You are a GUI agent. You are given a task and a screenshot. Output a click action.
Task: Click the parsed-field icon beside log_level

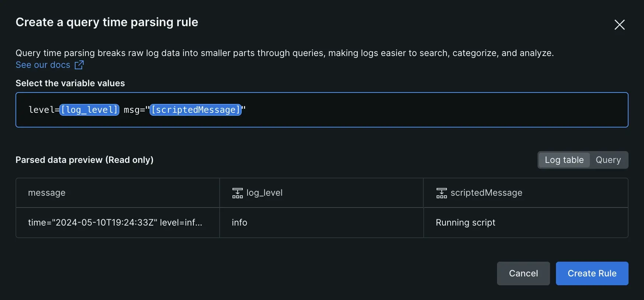[x=237, y=193]
